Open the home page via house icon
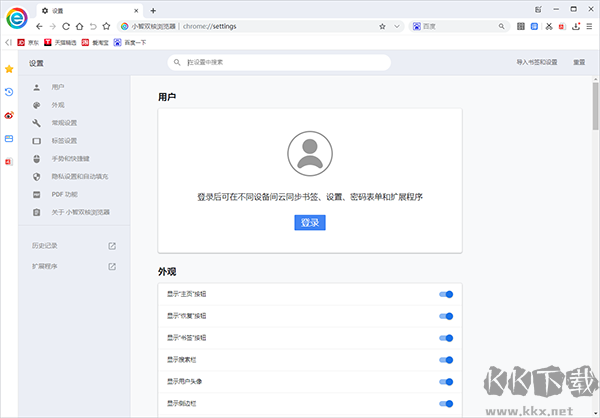The width and height of the screenshot is (600, 418). tap(79, 26)
